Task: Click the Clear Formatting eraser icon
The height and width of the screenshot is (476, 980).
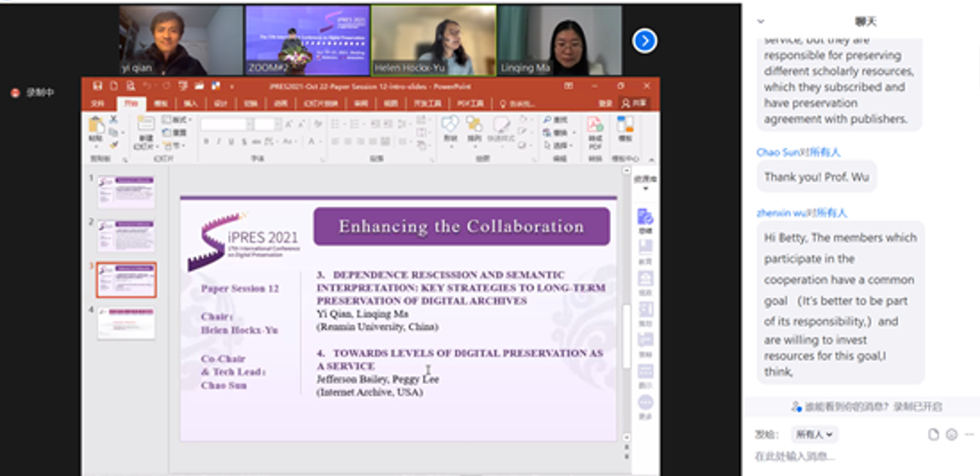Action: [x=318, y=124]
